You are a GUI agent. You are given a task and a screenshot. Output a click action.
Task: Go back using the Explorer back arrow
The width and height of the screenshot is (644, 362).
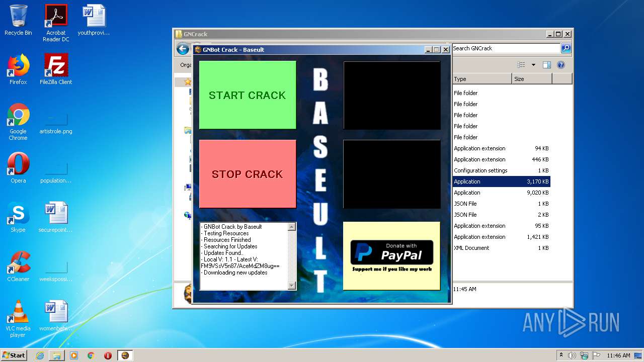[x=183, y=49]
